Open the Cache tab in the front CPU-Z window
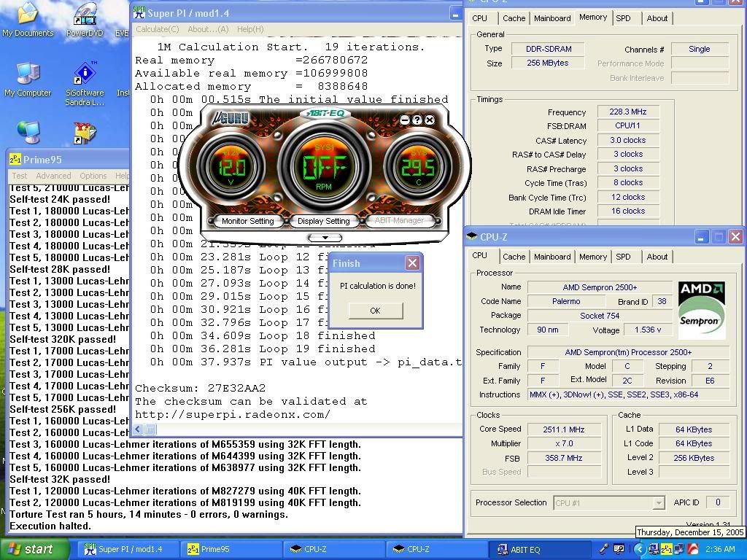The width and height of the screenshot is (747, 560). point(514,256)
